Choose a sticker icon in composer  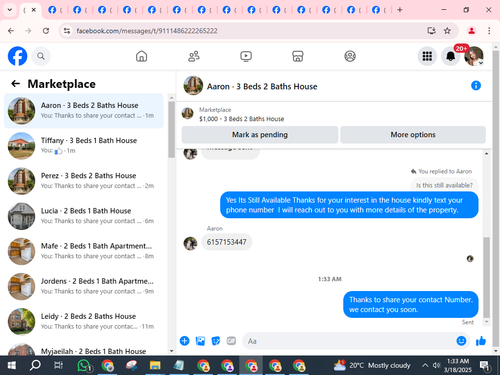coord(216,341)
